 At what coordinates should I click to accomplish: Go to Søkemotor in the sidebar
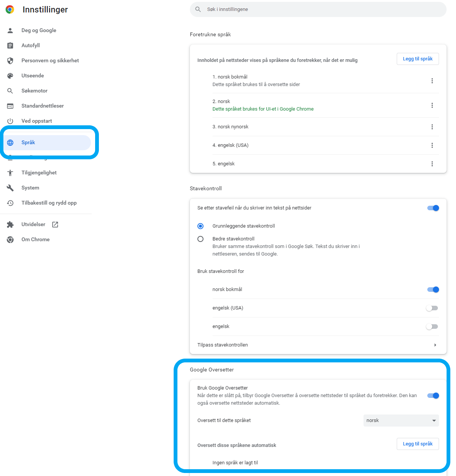click(34, 91)
